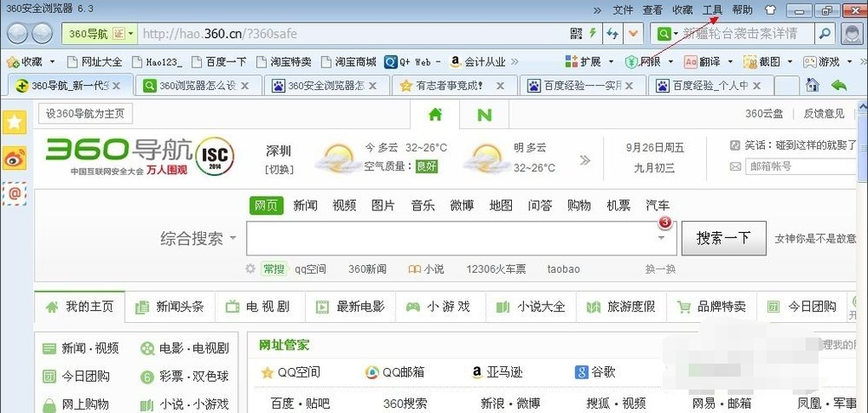The image size is (868, 413).
Task: Click the address bar URL field
Action: pos(353,34)
